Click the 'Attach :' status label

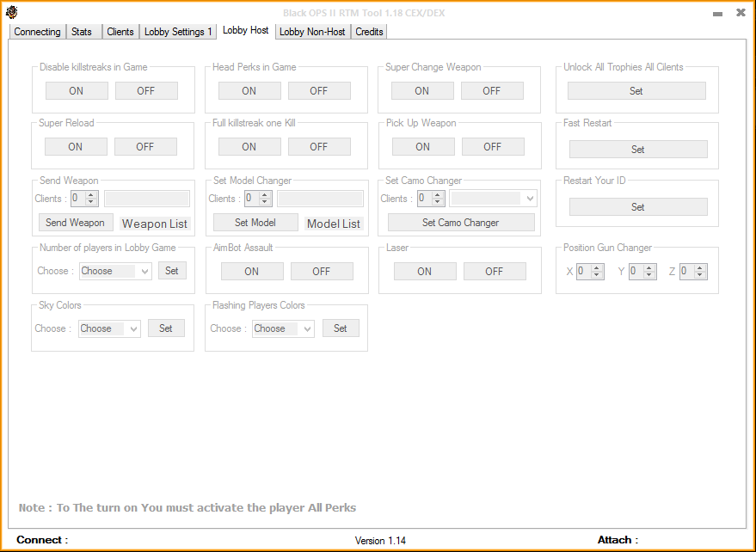coord(618,540)
